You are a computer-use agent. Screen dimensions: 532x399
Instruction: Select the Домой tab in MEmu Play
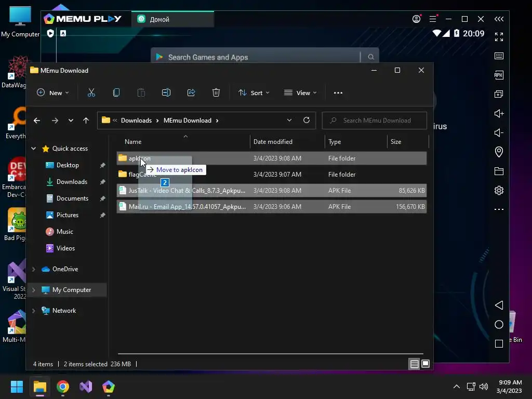point(172,19)
